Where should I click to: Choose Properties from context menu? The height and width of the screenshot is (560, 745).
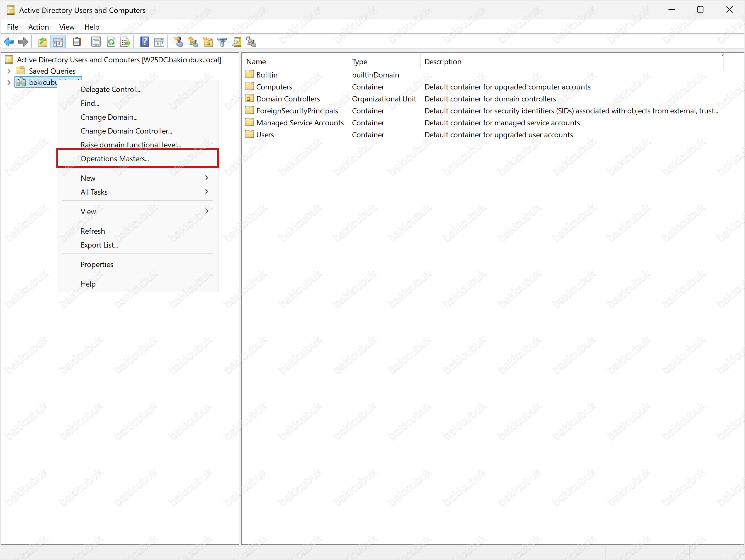(137, 265)
